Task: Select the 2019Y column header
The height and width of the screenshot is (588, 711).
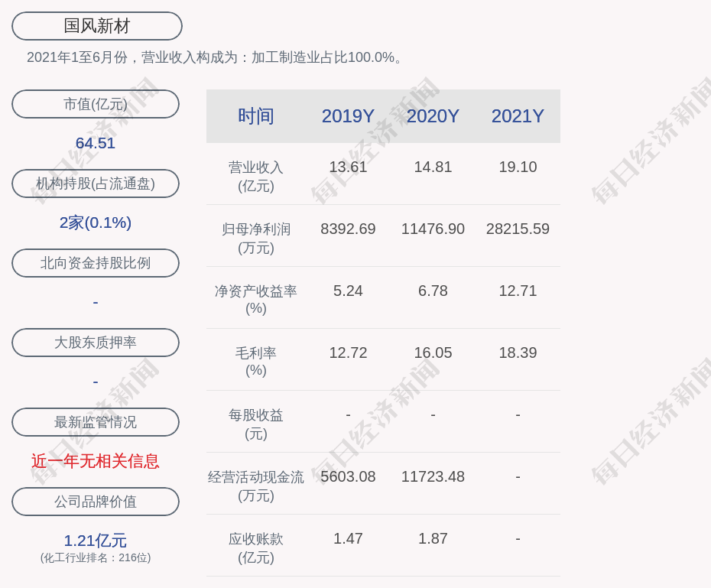Action: tap(348, 116)
